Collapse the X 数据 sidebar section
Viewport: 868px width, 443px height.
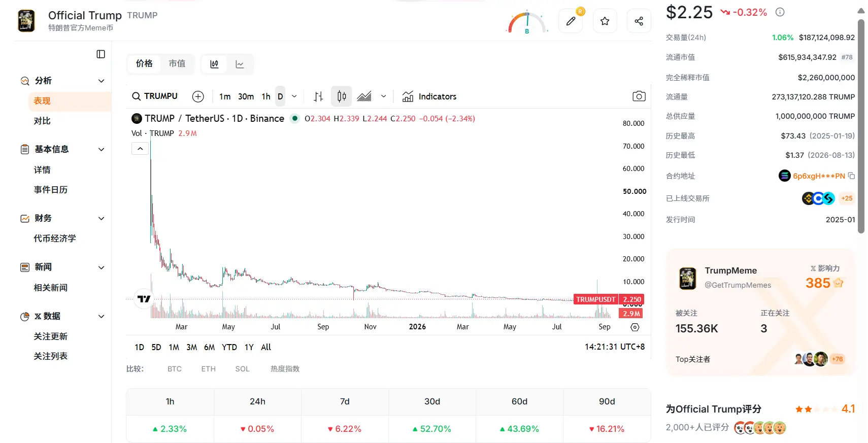(x=101, y=316)
